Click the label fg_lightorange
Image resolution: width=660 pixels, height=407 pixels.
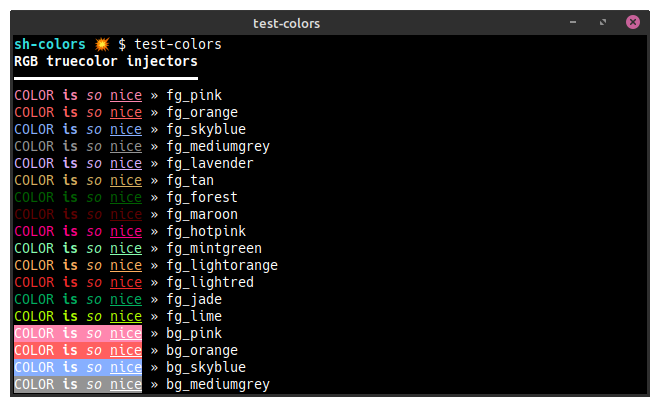pos(222,265)
